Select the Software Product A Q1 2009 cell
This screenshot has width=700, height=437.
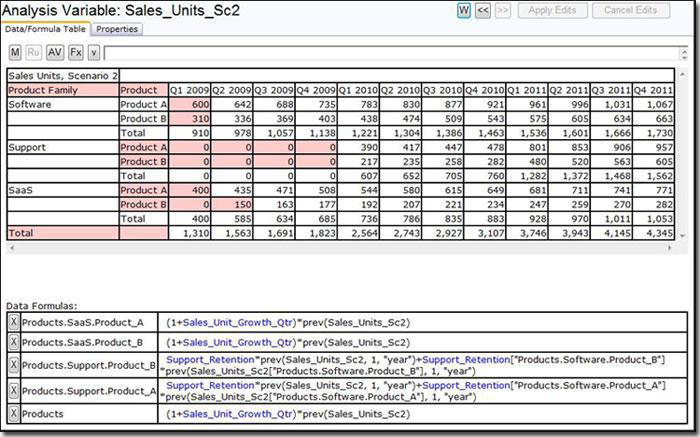(x=189, y=104)
